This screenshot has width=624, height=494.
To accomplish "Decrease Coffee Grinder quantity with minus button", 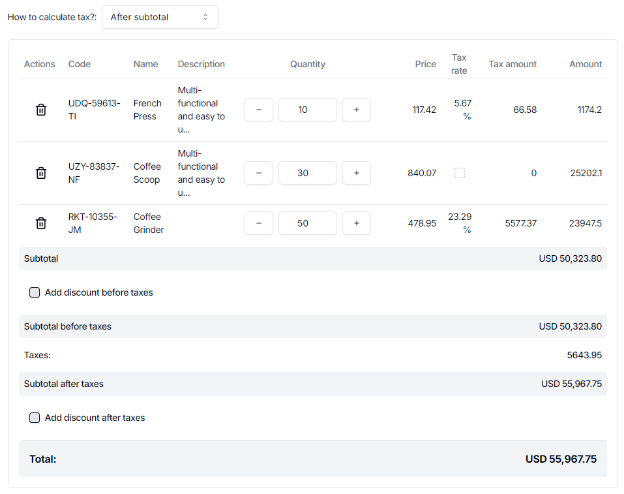I will point(258,224).
